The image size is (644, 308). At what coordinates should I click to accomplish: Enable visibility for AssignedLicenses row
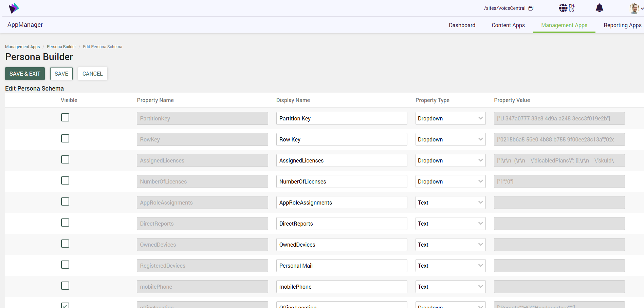[x=65, y=159]
